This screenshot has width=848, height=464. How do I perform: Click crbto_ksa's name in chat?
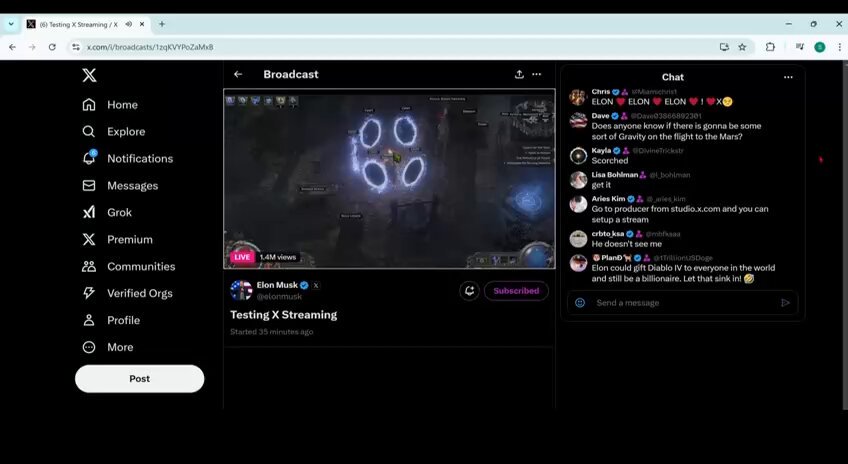point(608,234)
